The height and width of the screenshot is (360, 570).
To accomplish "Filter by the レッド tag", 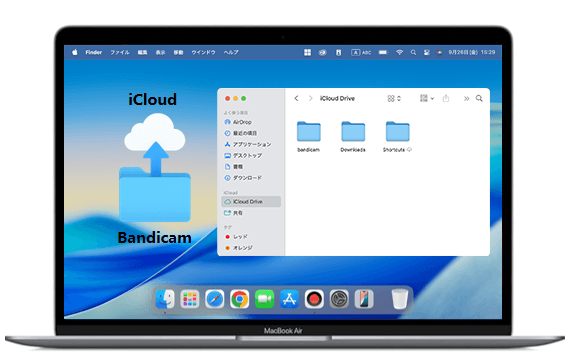I will click(x=236, y=237).
